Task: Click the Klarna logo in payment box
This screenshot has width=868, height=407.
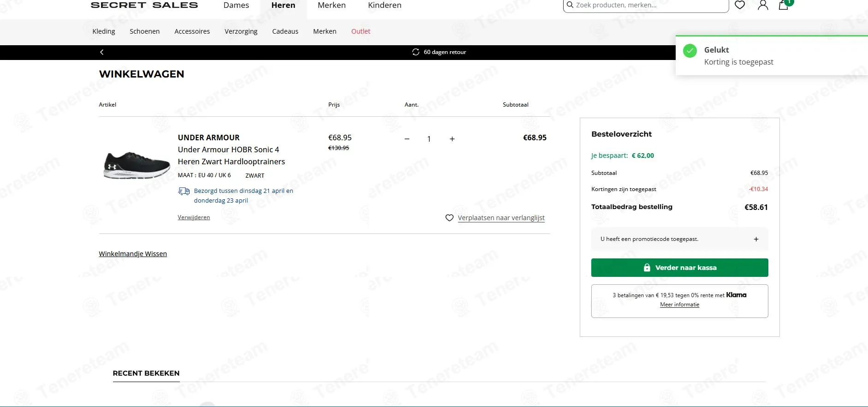Action: [737, 295]
